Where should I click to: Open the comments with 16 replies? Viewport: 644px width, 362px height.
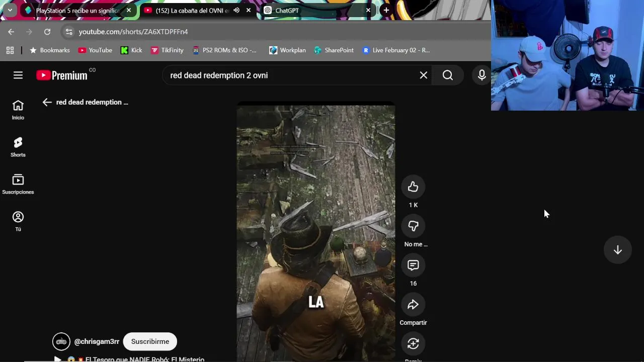tap(413, 265)
